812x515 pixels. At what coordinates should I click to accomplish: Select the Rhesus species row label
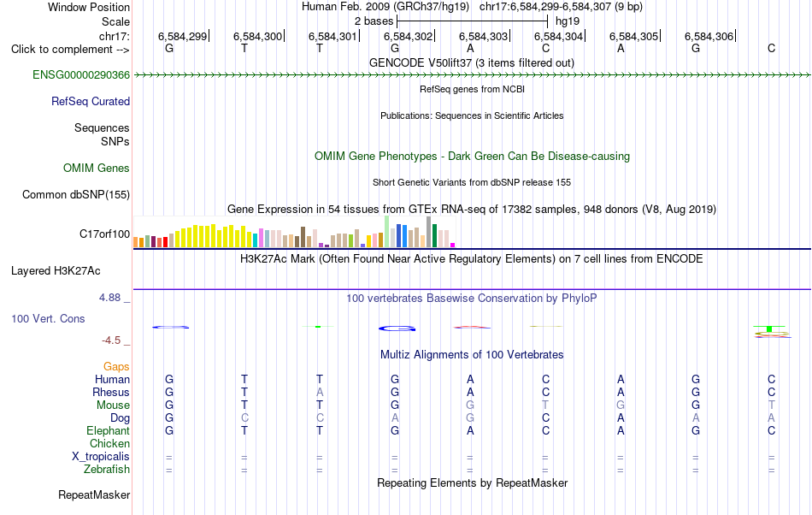(111, 393)
